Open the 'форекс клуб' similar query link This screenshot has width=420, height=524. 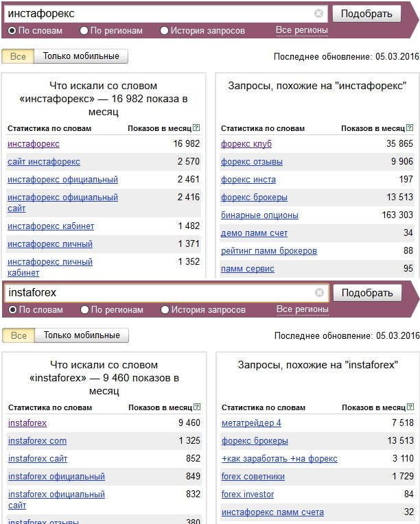246,144
